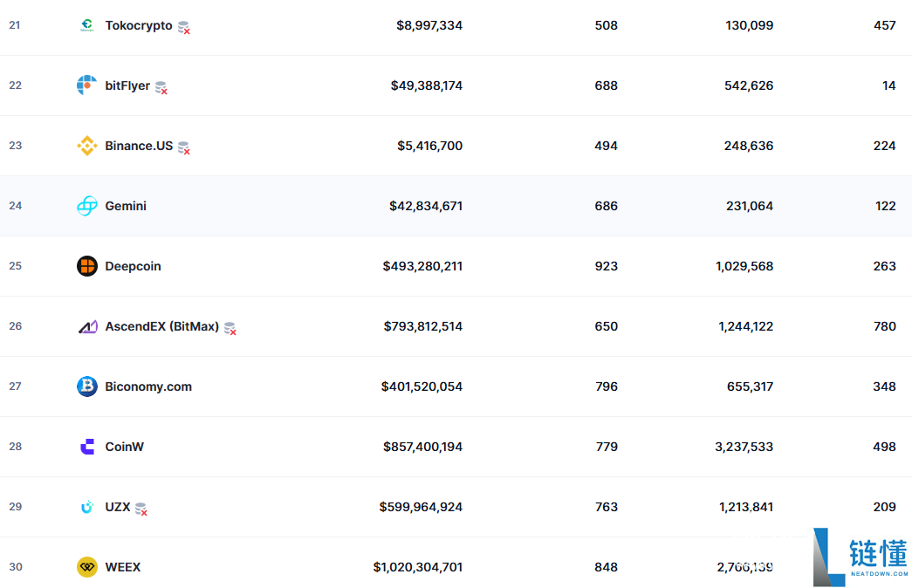This screenshot has width=912, height=588.
Task: Click rank number 21
Action: 15,25
